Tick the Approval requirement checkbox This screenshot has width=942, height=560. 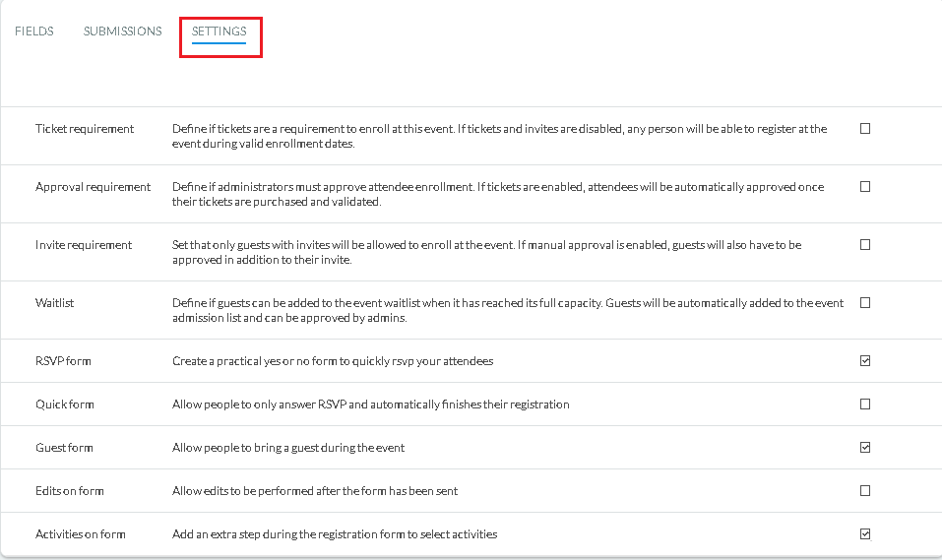pos(865,187)
